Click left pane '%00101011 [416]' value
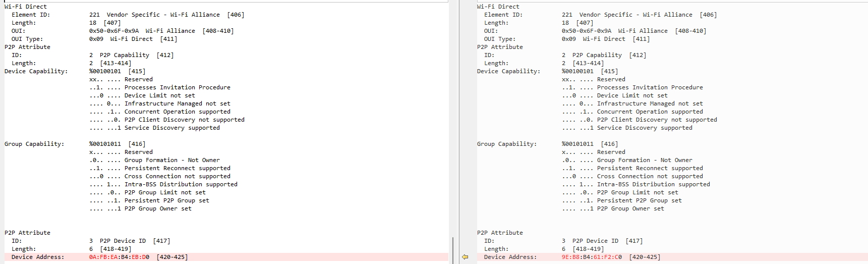868x264 pixels. pos(118,144)
